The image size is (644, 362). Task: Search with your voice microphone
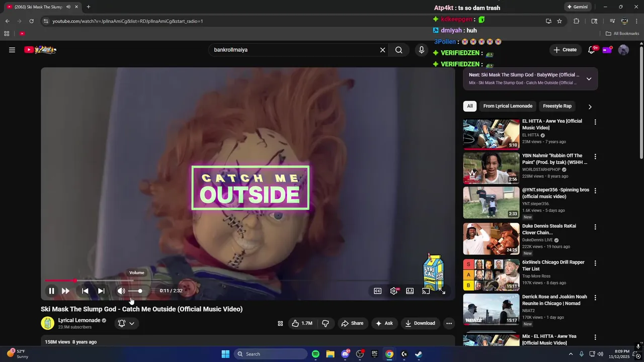click(x=422, y=50)
